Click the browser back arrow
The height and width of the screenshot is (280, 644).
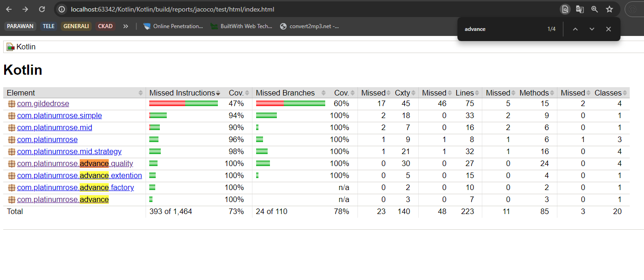pyautogui.click(x=9, y=9)
